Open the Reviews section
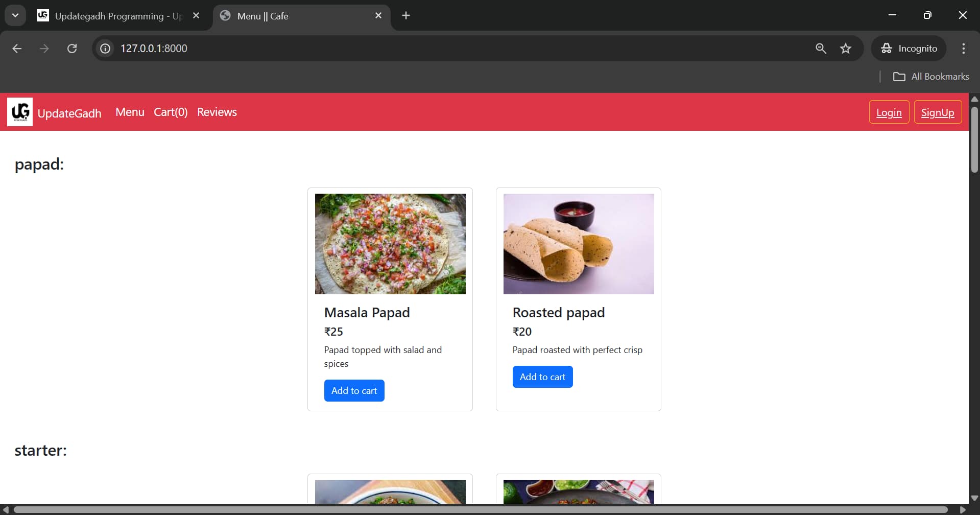The width and height of the screenshot is (980, 515). (217, 112)
